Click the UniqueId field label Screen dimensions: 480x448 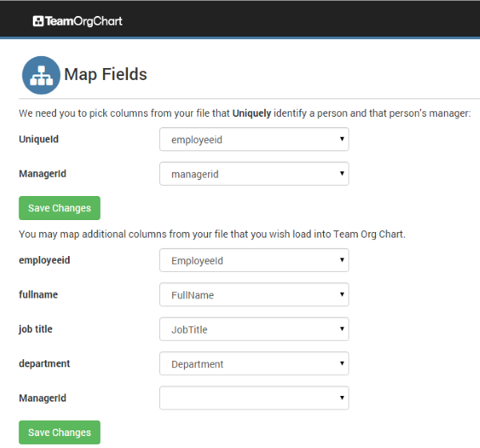coord(38,139)
